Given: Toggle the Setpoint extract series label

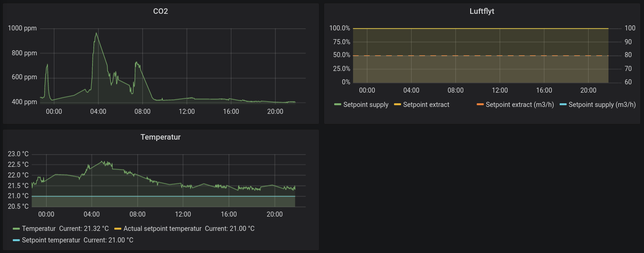Looking at the screenshot, I should coord(426,105).
